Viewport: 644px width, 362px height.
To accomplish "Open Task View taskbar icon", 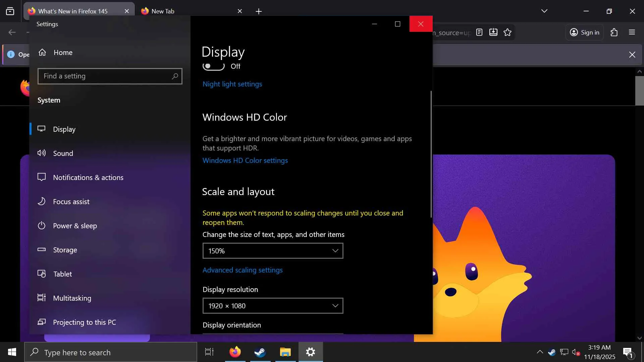I will tap(209, 352).
